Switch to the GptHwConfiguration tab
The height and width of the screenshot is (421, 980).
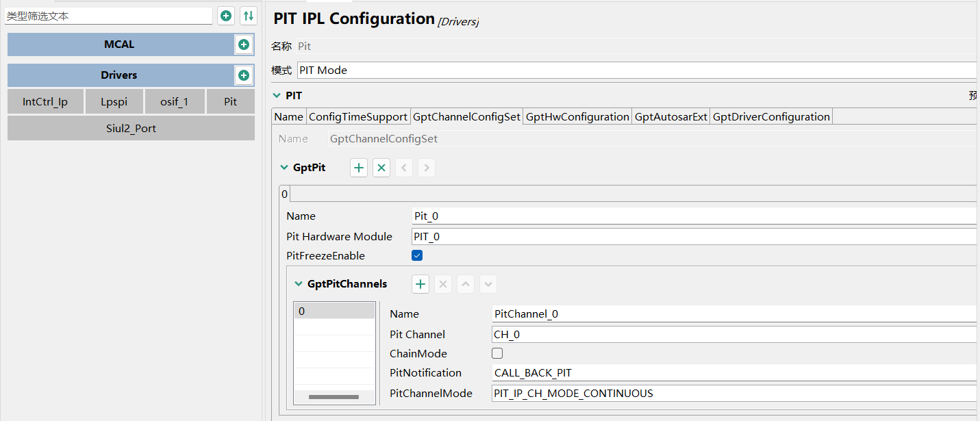(577, 116)
